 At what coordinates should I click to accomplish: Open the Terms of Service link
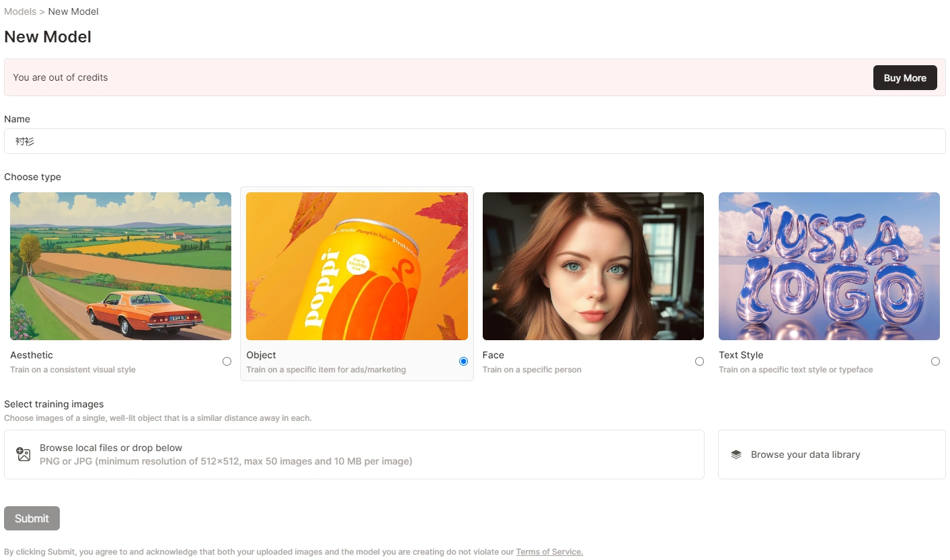(x=549, y=552)
